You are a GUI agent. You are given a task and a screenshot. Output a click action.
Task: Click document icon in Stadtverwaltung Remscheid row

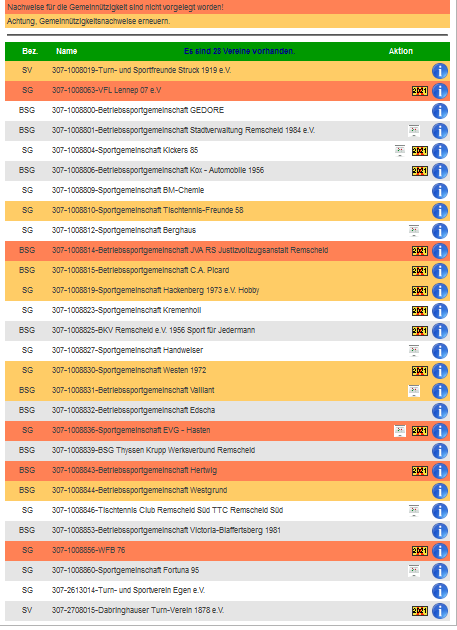414,131
